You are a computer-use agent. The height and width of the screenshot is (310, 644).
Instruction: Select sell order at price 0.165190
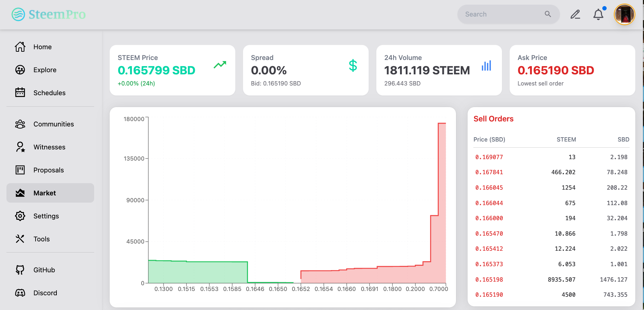tap(551, 295)
